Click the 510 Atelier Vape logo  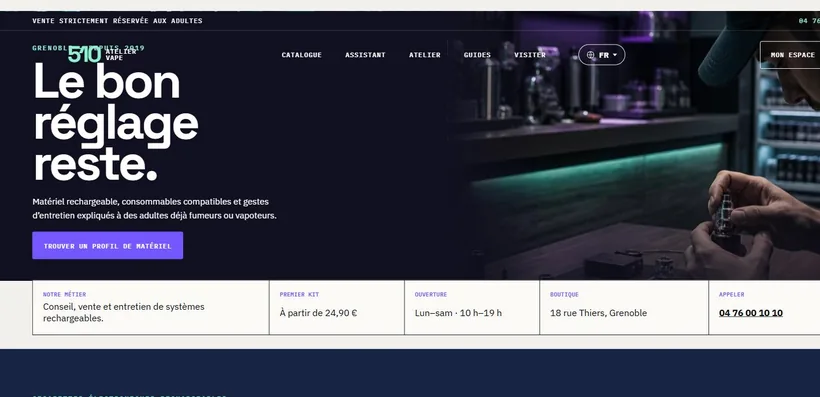pos(102,54)
